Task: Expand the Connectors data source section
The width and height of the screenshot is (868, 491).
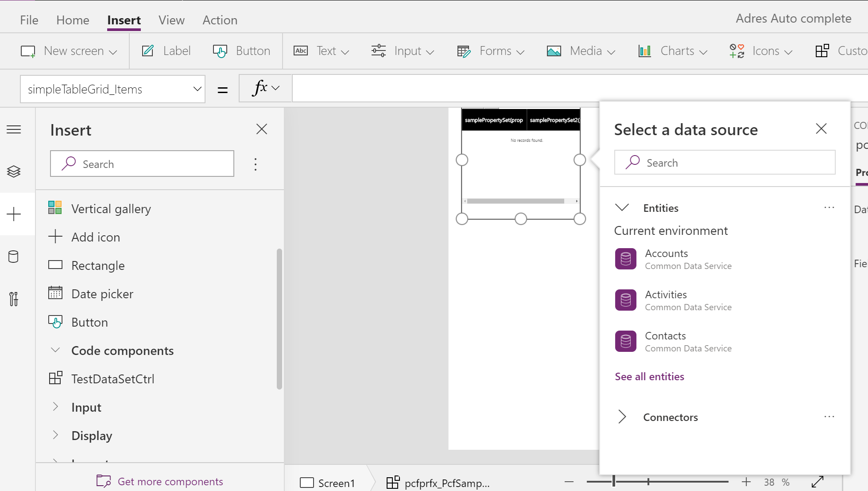Action: 622,417
